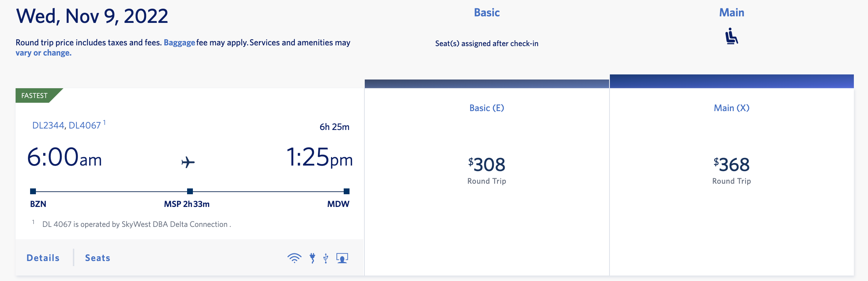Click the personal entertainment screen icon
Screen dimensions: 868x281
(342, 258)
